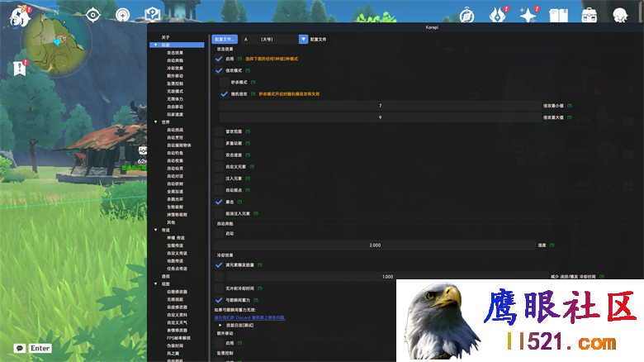Screen dimensions: 644x362
Task: Click the cooldown reduction slider showing 1.000
Action: pyautogui.click(x=387, y=277)
